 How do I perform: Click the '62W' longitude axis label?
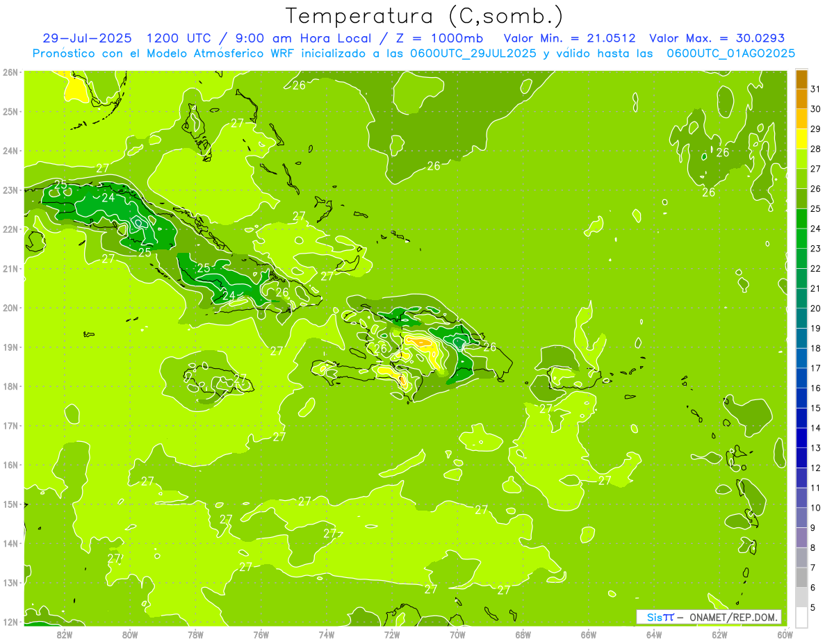point(719,634)
